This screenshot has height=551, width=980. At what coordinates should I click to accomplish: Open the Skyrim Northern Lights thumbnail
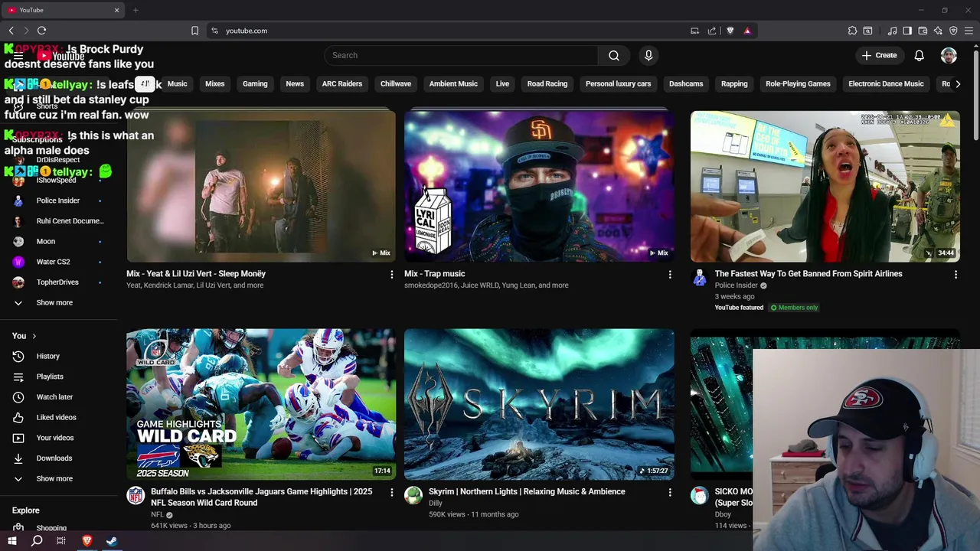[539, 404]
